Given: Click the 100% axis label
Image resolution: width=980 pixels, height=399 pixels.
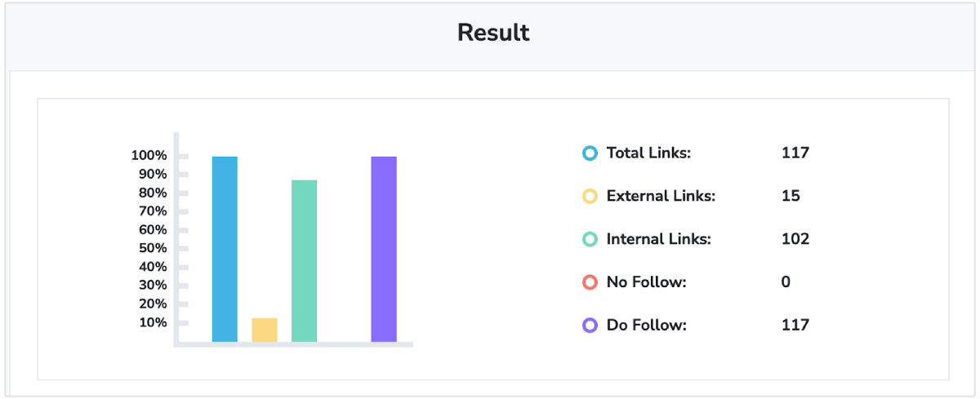Looking at the screenshot, I should [x=149, y=156].
